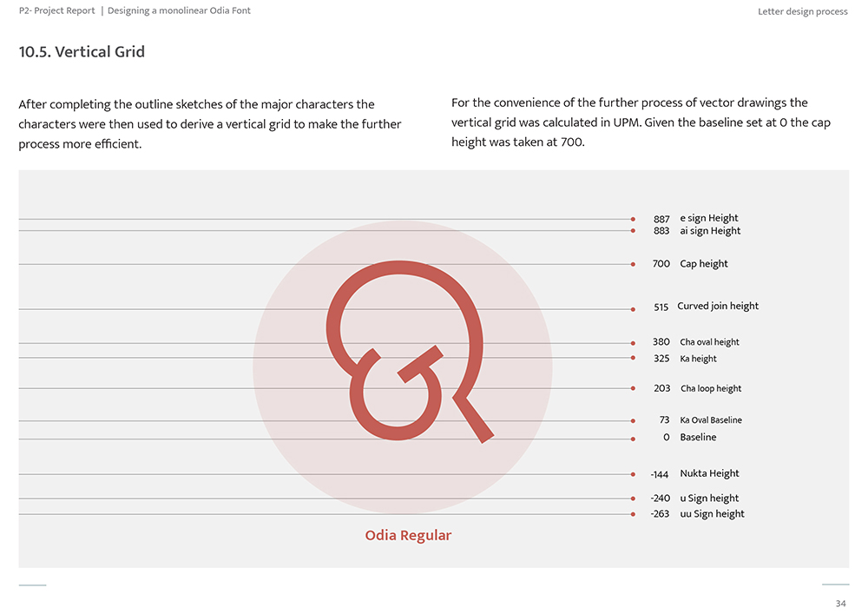
Task: Click the value '380'
Action: pos(661,341)
